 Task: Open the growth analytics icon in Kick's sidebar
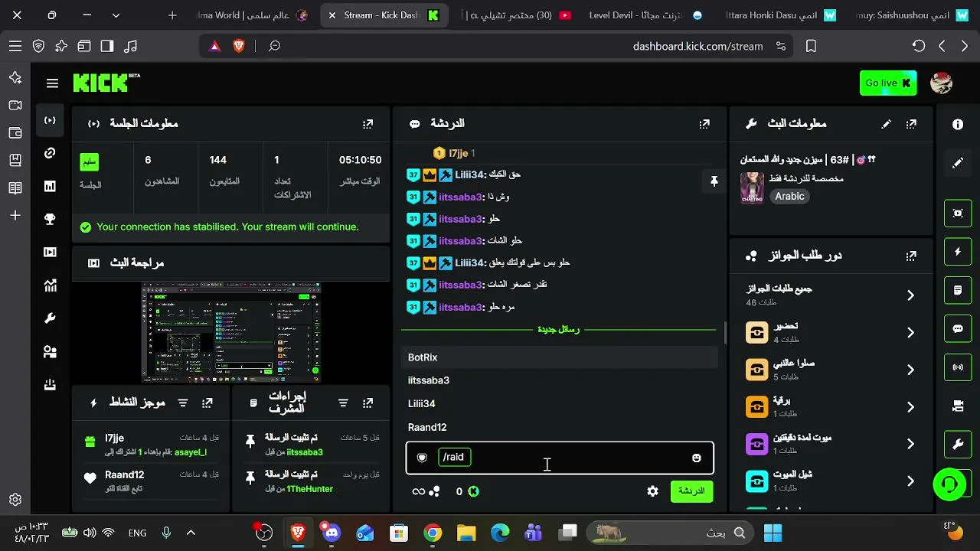(51, 285)
